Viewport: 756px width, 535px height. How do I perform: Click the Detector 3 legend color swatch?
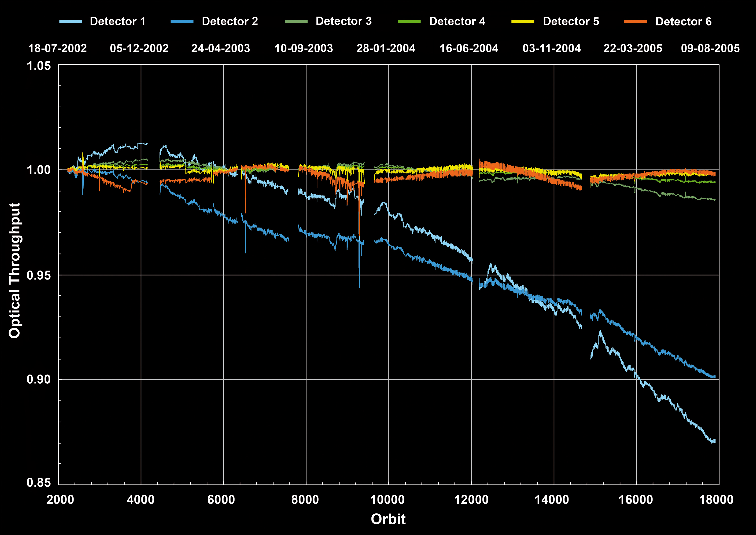(x=296, y=22)
